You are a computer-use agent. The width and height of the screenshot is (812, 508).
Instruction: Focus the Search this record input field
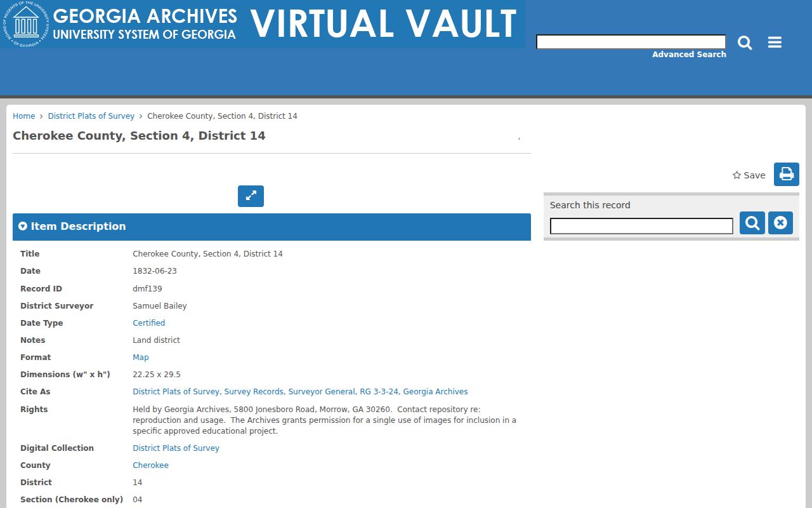click(x=641, y=226)
